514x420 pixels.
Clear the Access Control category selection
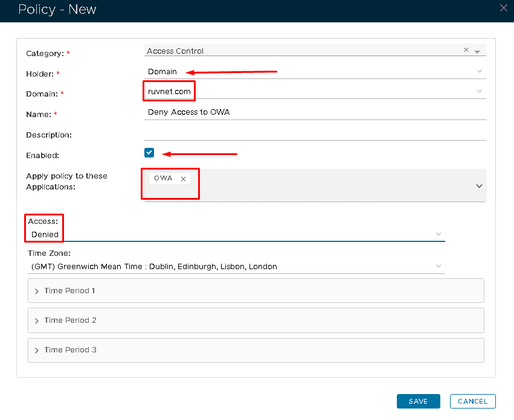[x=466, y=50]
